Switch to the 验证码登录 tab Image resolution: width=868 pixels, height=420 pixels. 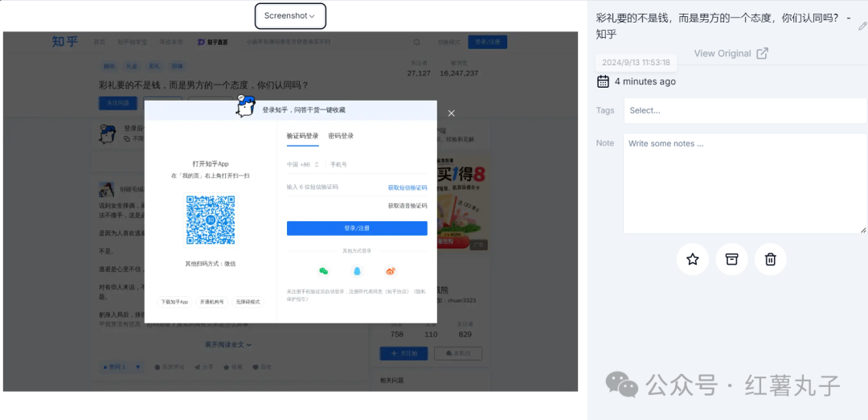click(302, 136)
